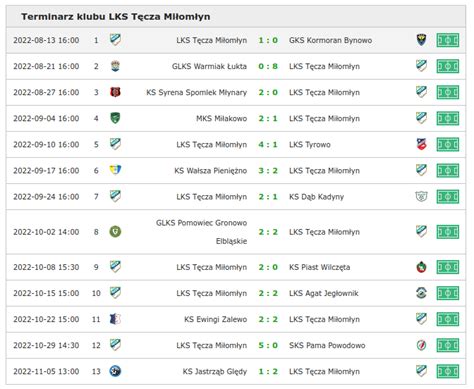Click the 5 : 0 score against Pama Powodowo
Image resolution: width=474 pixels, height=389 pixels.
point(268,345)
